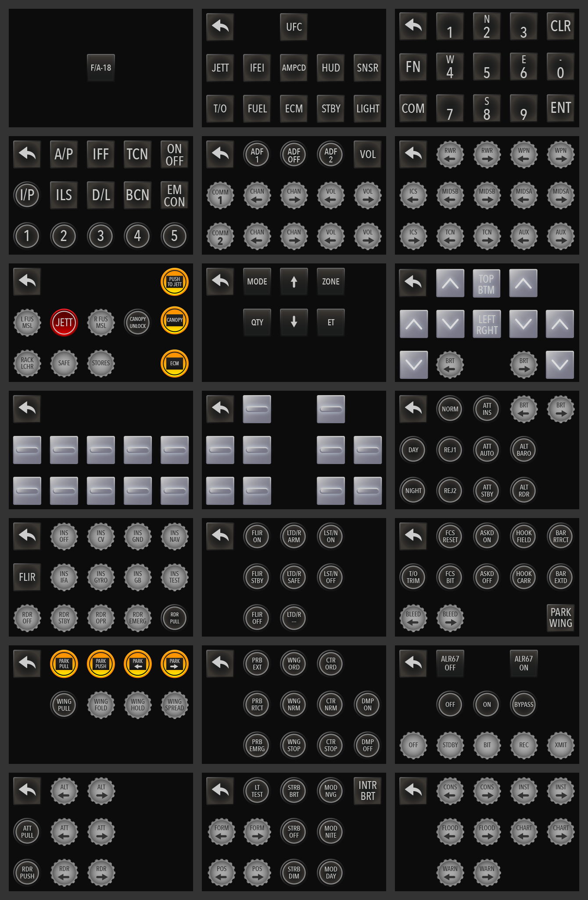Image resolution: width=588 pixels, height=900 pixels.
Task: Open the AMPCD menu page
Action: click(294, 68)
